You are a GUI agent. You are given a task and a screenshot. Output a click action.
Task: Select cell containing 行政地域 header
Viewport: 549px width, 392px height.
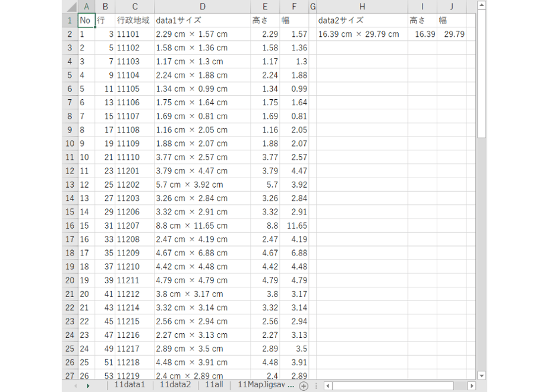134,21
